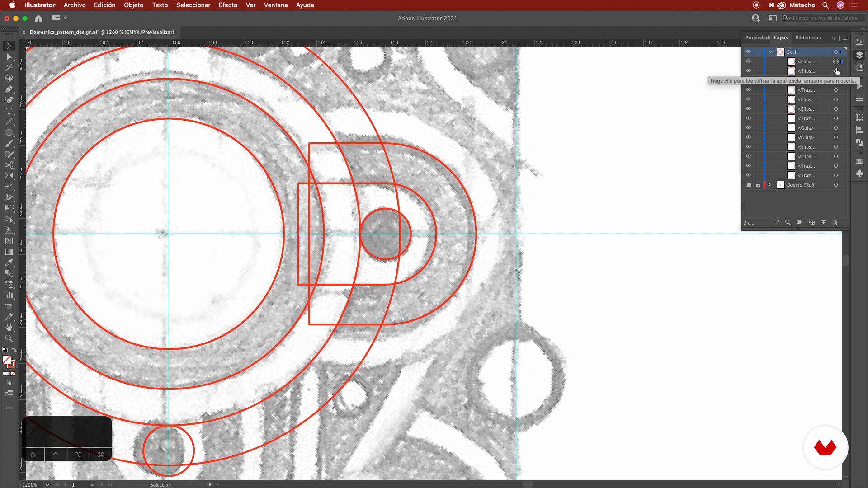Unlock the Boceto Skull layer padlock

tap(758, 185)
